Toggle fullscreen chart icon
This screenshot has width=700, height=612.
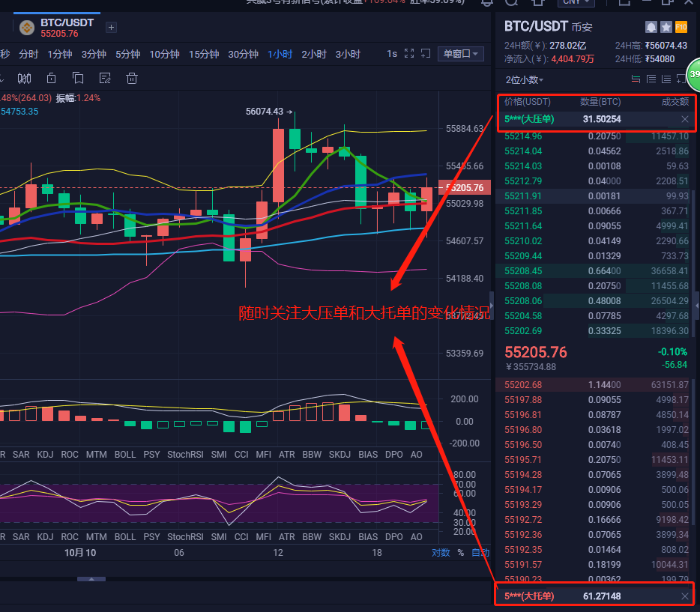(x=409, y=53)
